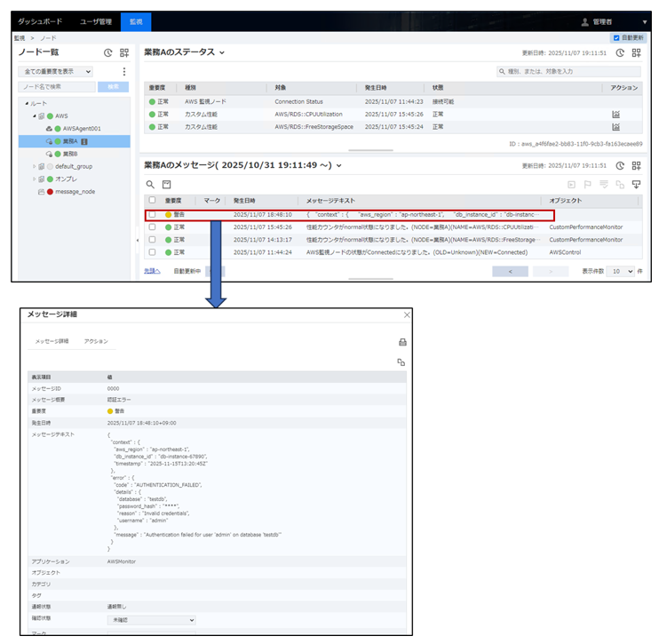This screenshot has height=644, width=667.
Task: Click the 先頭へ link
Action: [x=153, y=271]
